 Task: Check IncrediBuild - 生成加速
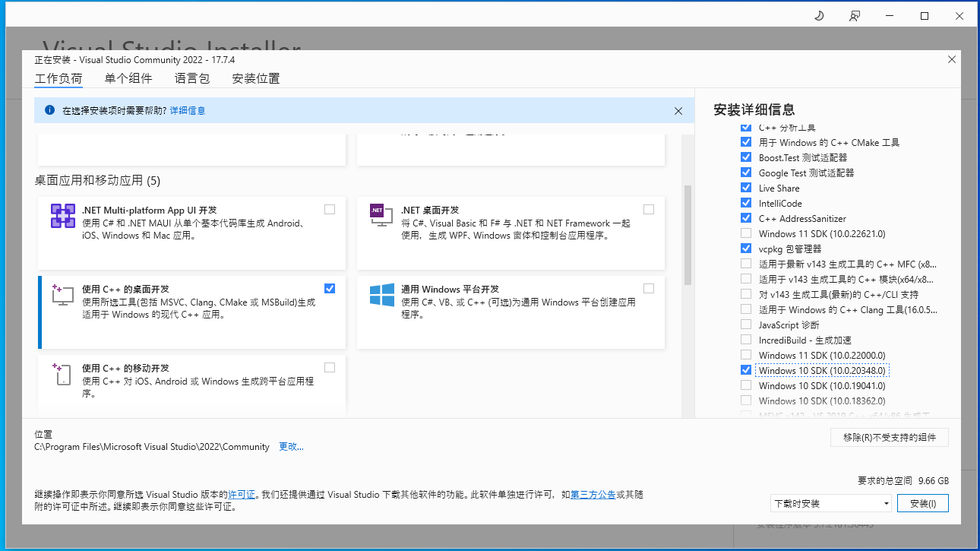[745, 340]
